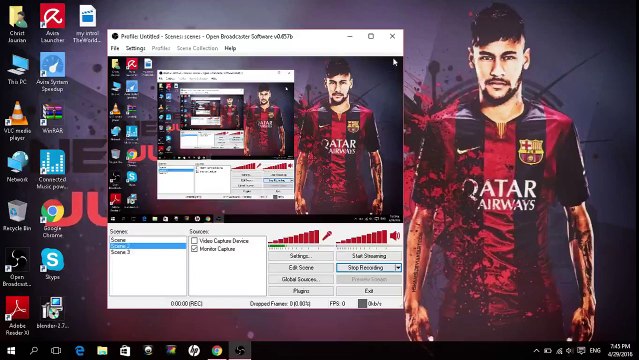Open Stop Recording dropdown arrow
Screen dimensions: 639x360
[x=398, y=268]
